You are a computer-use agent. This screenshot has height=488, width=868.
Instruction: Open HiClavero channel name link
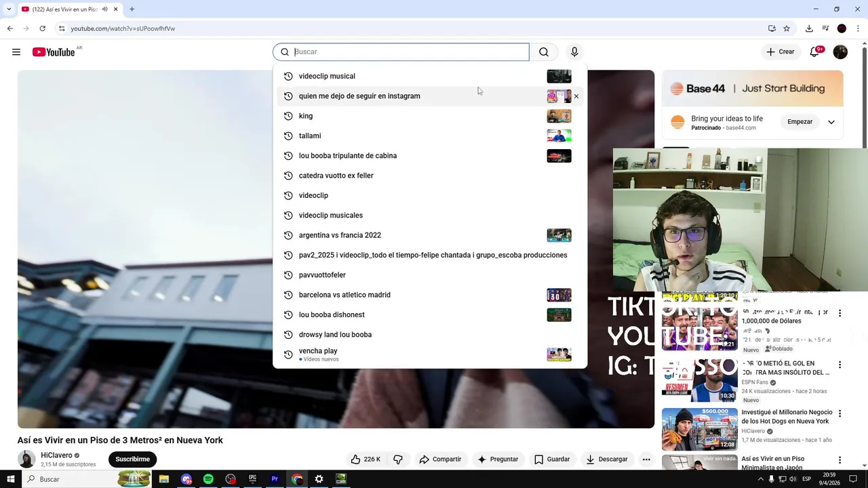[x=56, y=455]
